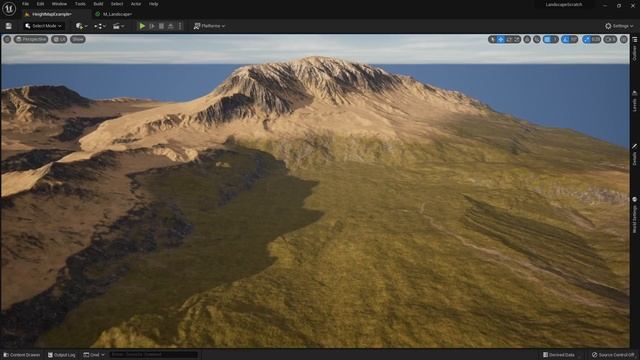The image size is (640, 360).
Task: Open the Levels sidebar panel
Action: pyautogui.click(x=635, y=101)
